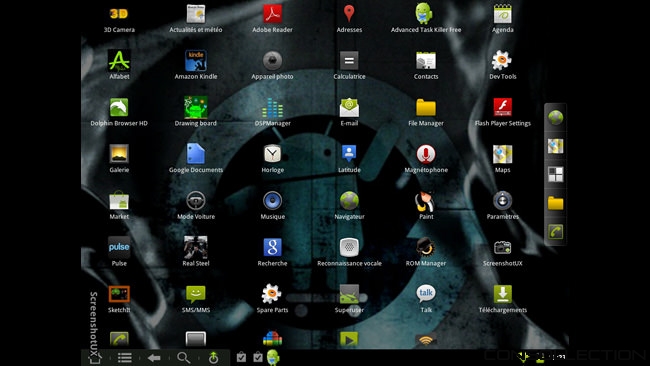This screenshot has width=650, height=366.
Task: Open DSPManager
Action: pos(272,111)
